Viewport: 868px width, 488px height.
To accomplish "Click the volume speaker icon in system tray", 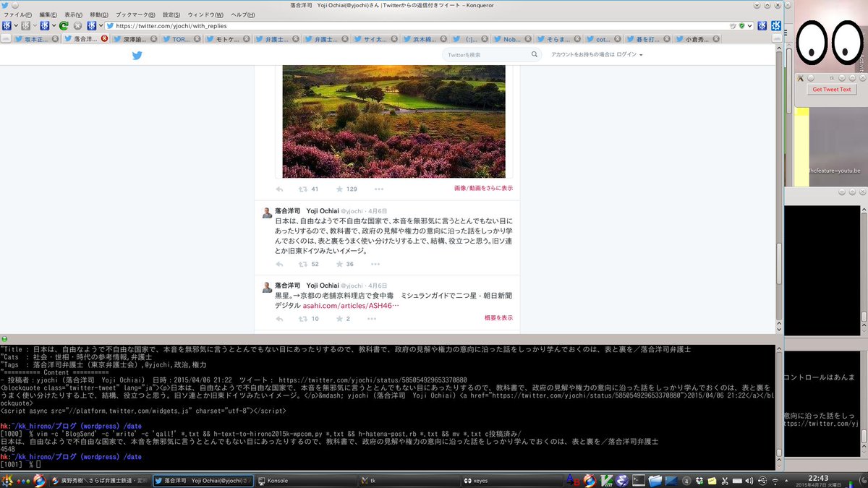I will (749, 481).
